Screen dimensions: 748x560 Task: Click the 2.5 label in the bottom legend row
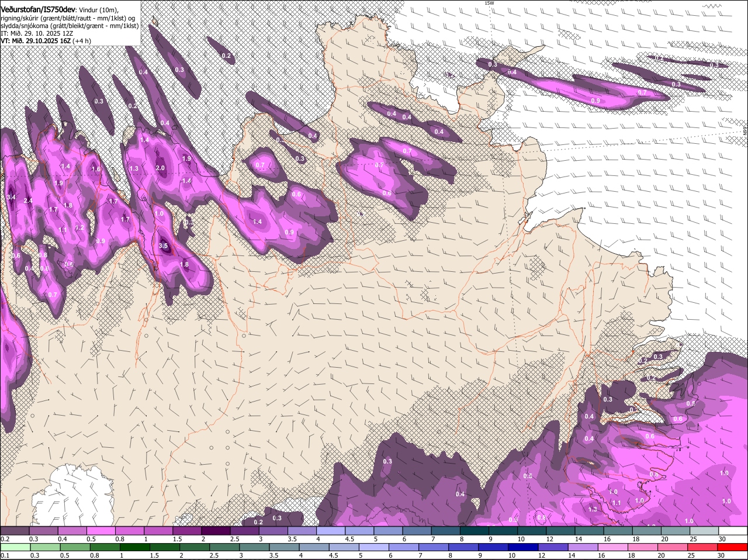point(213,555)
